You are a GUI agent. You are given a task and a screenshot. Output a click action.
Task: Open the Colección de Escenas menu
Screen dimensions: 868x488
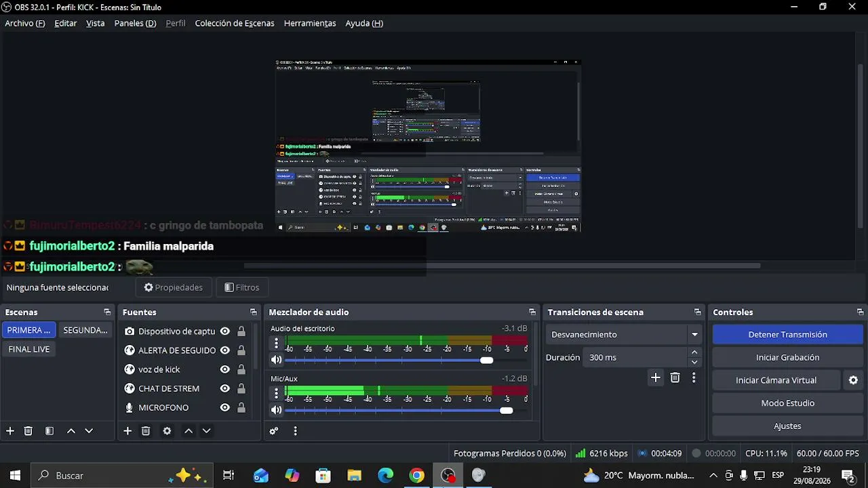(235, 23)
